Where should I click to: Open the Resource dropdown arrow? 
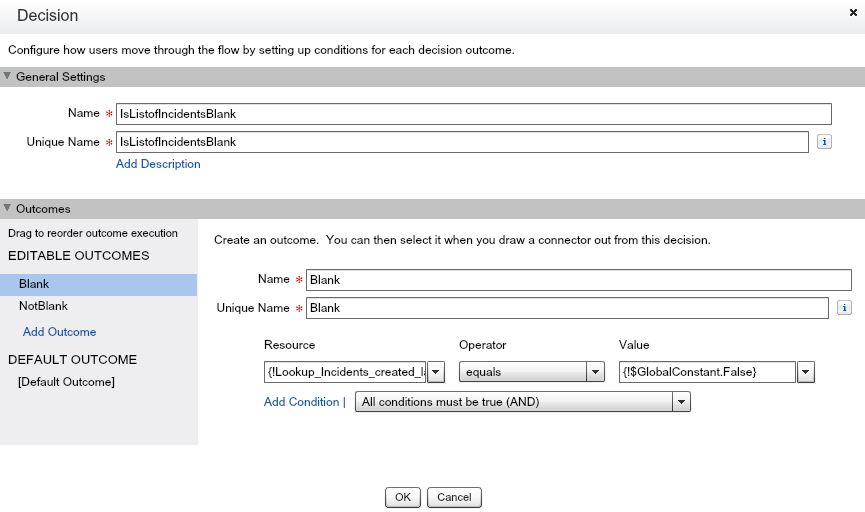coord(436,372)
